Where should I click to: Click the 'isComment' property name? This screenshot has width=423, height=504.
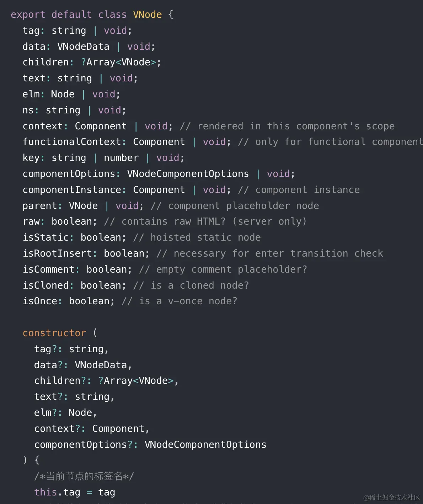click(x=48, y=269)
